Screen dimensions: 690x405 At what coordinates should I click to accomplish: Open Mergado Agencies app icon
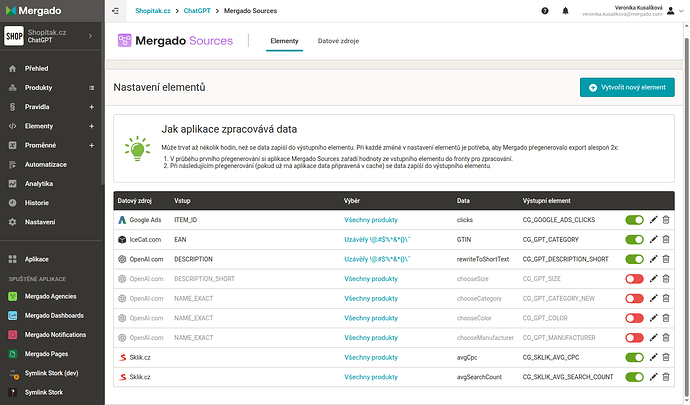pyautogui.click(x=13, y=296)
